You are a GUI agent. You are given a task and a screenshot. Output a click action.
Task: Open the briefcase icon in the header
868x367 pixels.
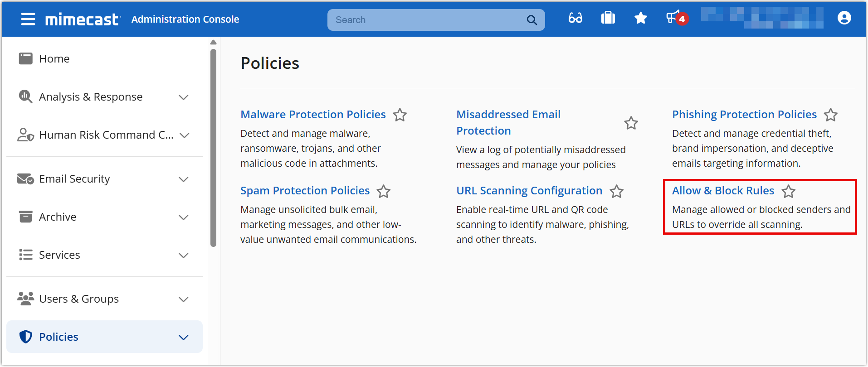point(608,18)
